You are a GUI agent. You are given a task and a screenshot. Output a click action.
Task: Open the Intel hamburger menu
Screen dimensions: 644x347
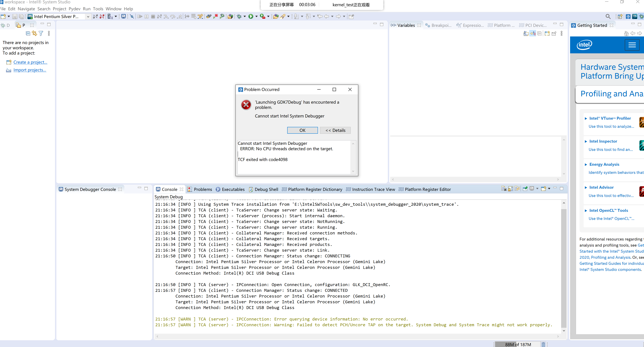[632, 45]
